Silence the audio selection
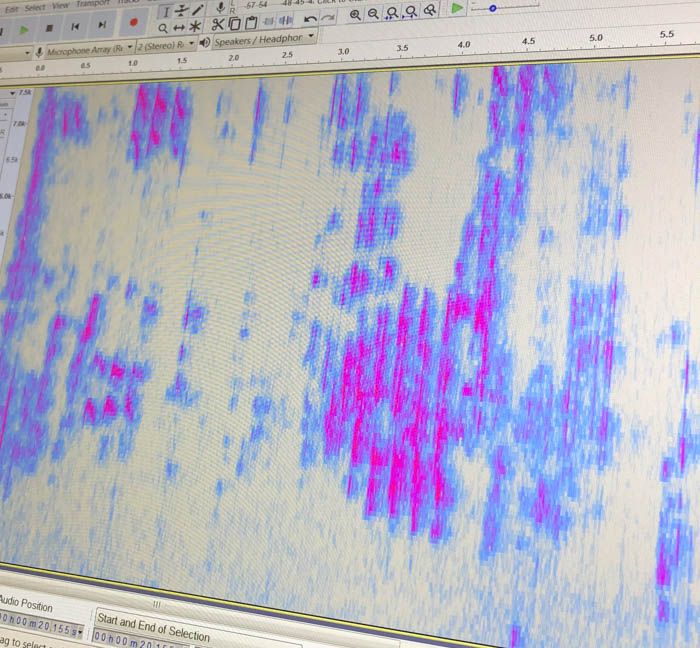The height and width of the screenshot is (648, 700). 285,20
